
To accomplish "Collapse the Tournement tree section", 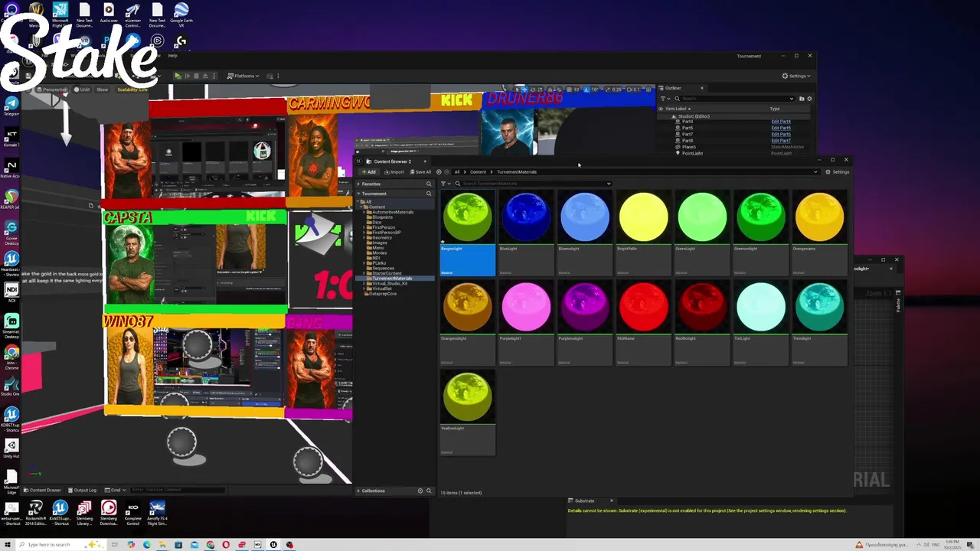I will tap(358, 194).
